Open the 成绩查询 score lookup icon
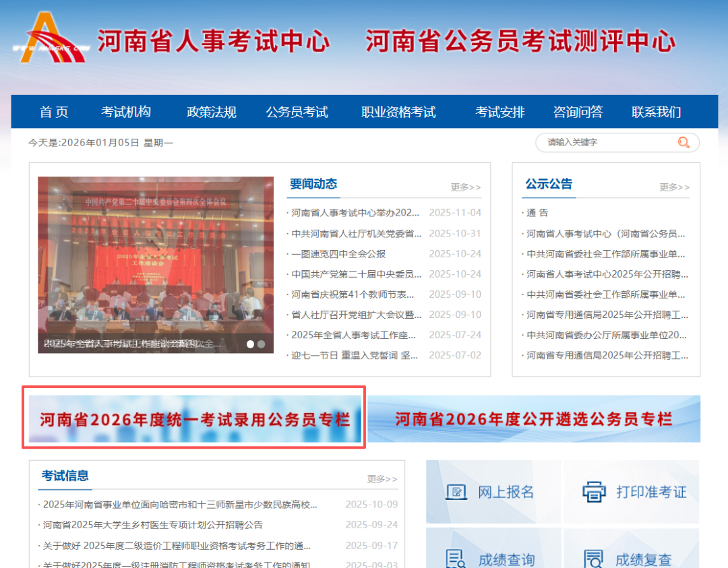 coord(456,559)
